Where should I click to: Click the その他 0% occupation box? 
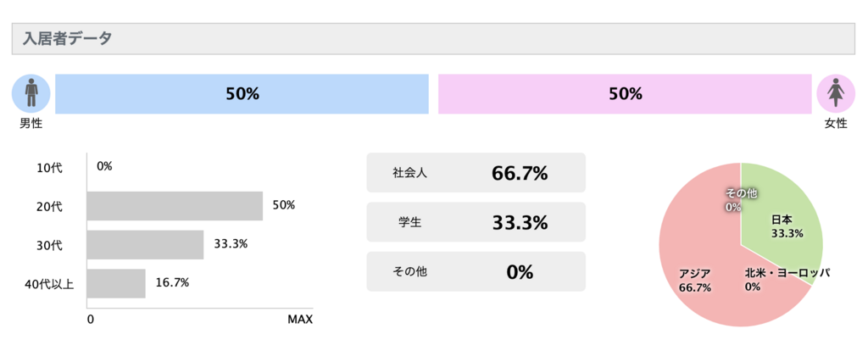476,271
